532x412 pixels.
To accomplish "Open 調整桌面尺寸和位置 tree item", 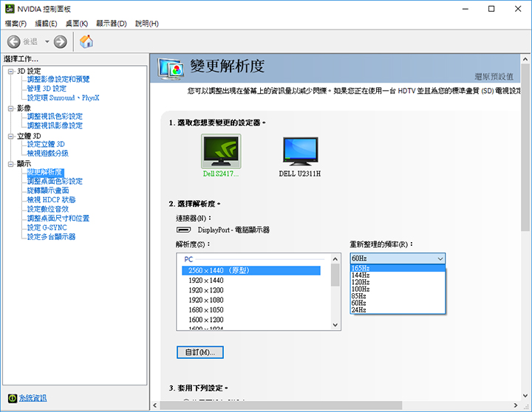I will pos(58,218).
